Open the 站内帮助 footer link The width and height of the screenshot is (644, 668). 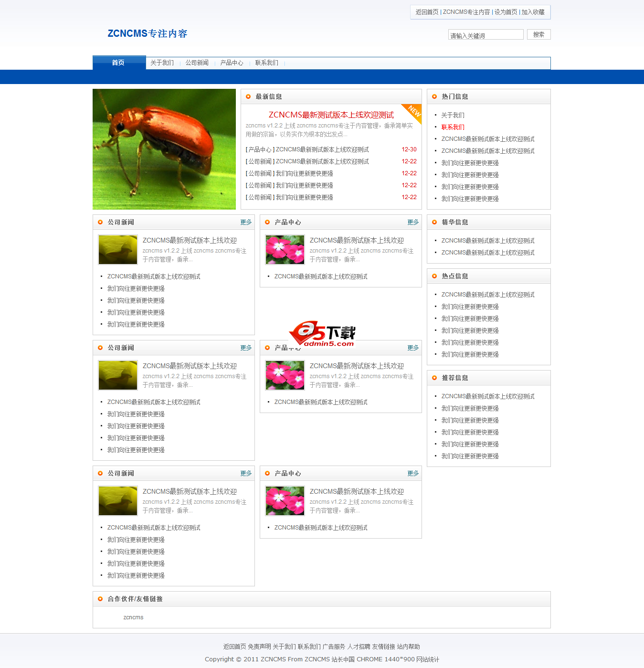pyautogui.click(x=409, y=647)
